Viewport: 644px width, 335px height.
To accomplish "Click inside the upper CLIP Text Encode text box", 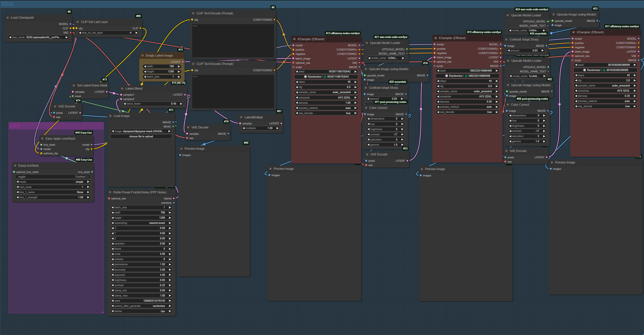I will [233, 40].
